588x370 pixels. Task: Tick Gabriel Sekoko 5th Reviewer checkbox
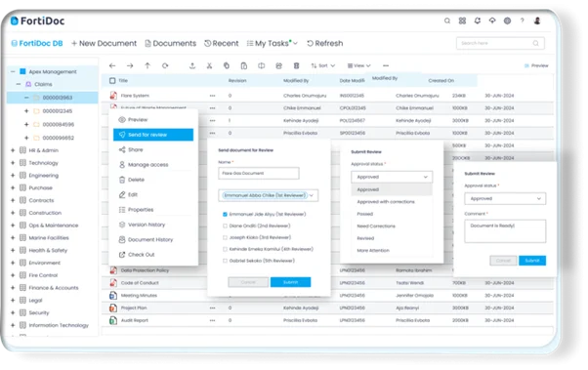[x=225, y=261]
